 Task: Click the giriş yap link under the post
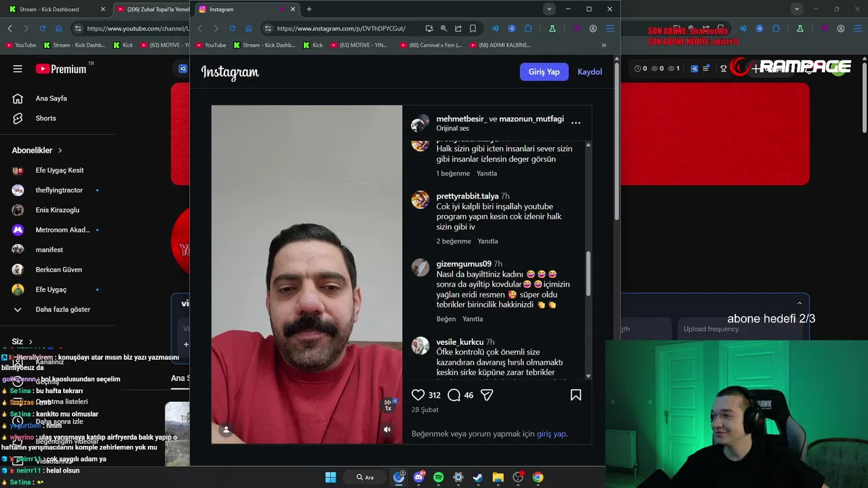click(551, 434)
